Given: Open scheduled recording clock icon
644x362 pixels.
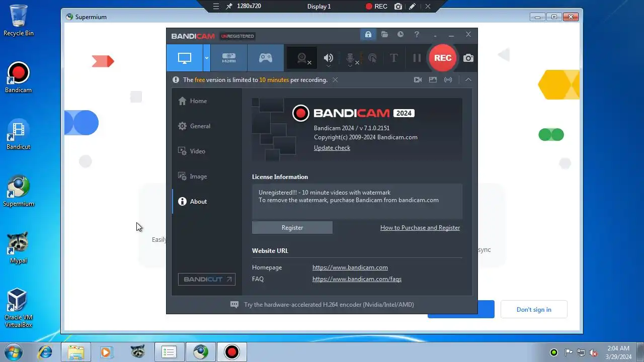Looking at the screenshot, I should tap(400, 35).
